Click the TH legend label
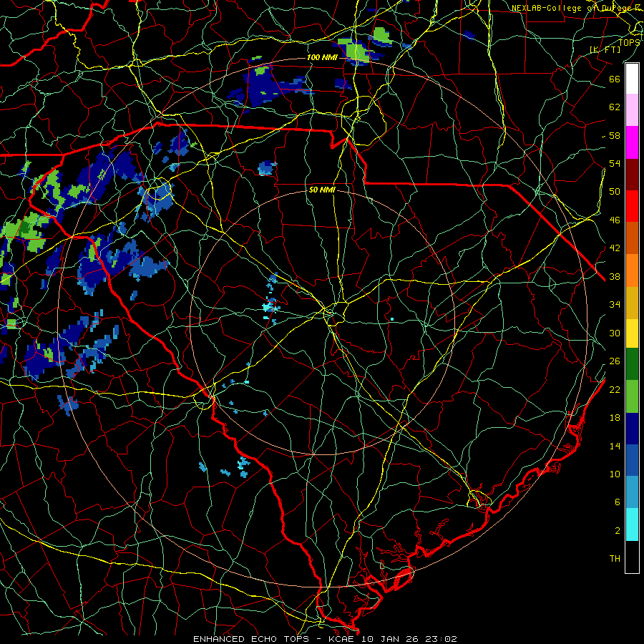 (615, 559)
